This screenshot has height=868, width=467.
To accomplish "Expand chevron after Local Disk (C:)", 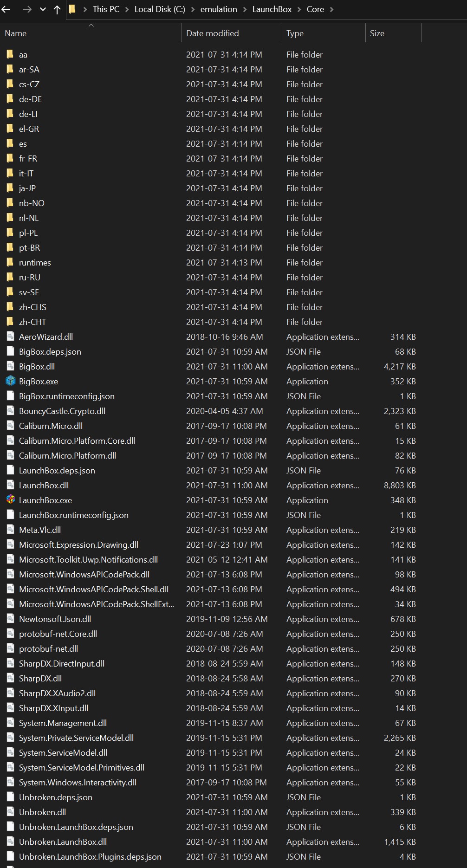I will (x=193, y=9).
